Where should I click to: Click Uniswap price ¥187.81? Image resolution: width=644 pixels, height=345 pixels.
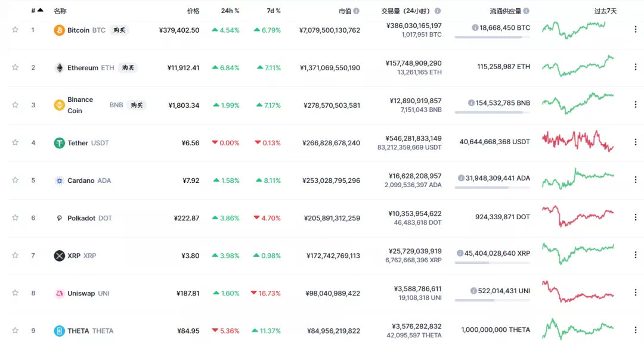tap(188, 293)
